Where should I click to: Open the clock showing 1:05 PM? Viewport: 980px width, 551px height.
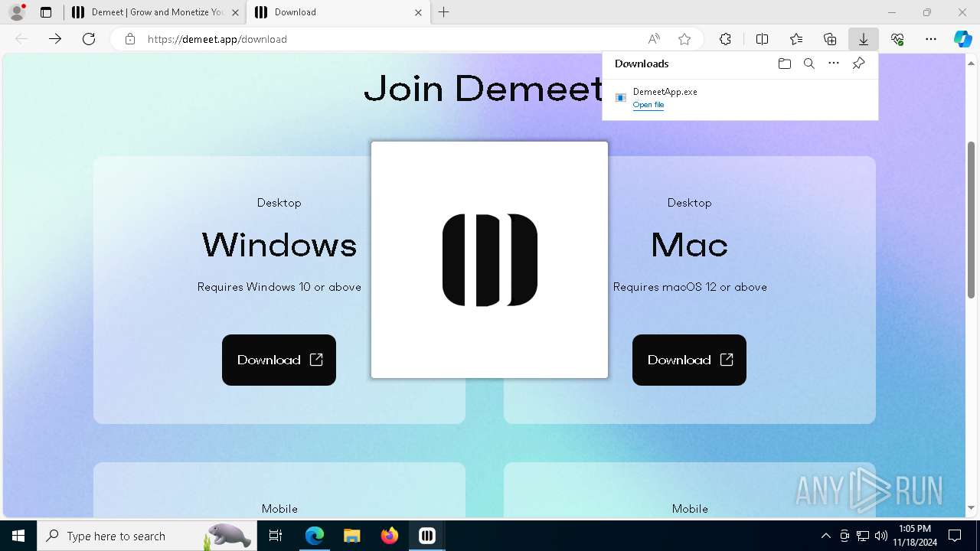[x=914, y=536]
